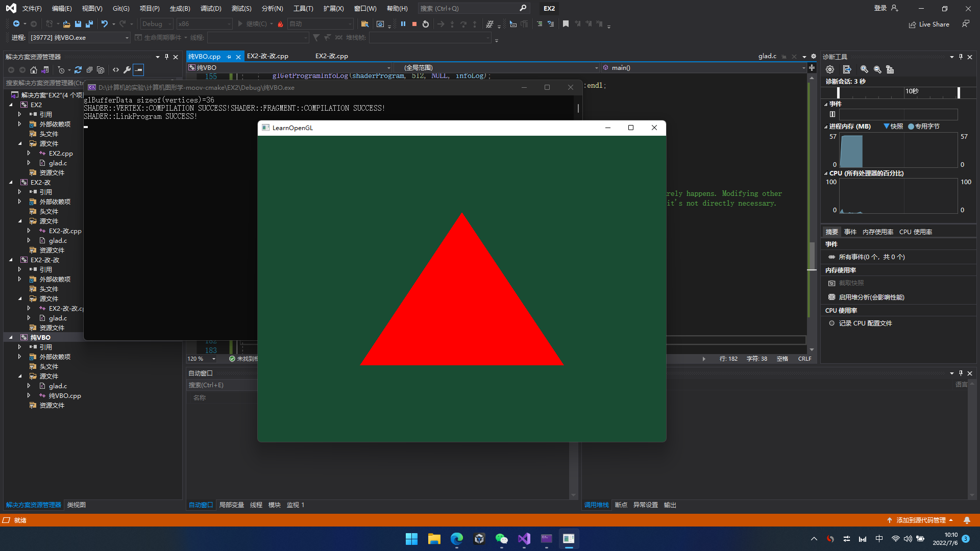
Task: Click the Solution Explorer home icon
Action: (34, 70)
